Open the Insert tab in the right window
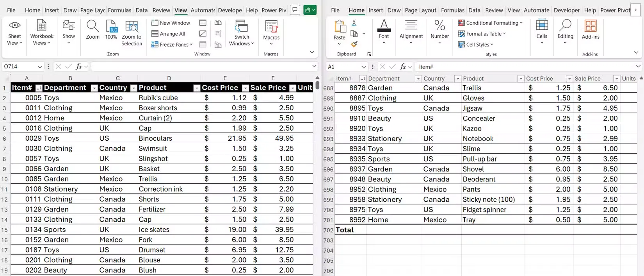The height and width of the screenshot is (276, 644). coord(375,10)
